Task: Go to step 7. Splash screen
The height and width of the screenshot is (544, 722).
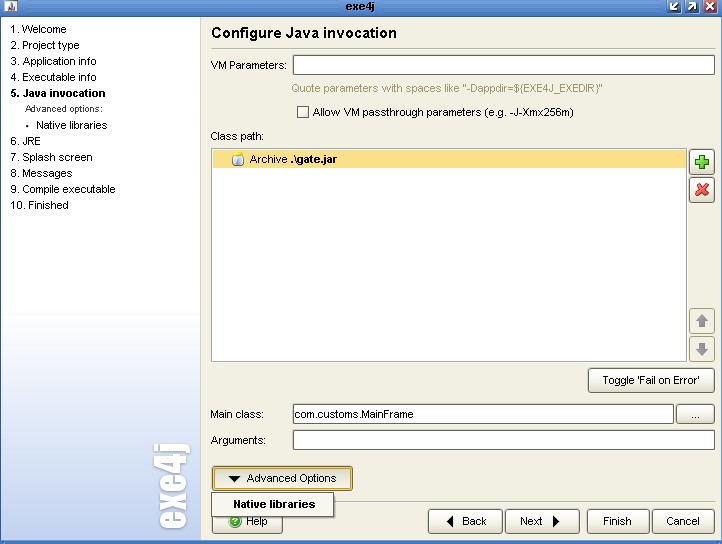Action: (x=51, y=157)
